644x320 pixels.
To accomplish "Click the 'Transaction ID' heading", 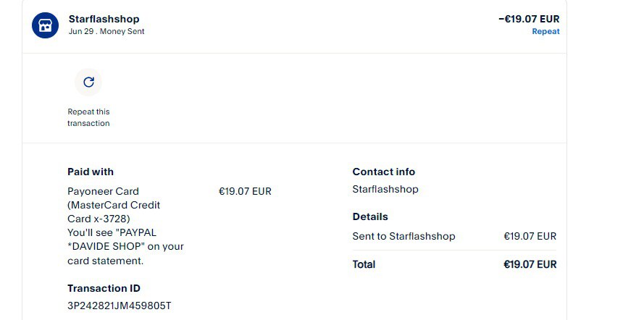I will coord(104,288).
